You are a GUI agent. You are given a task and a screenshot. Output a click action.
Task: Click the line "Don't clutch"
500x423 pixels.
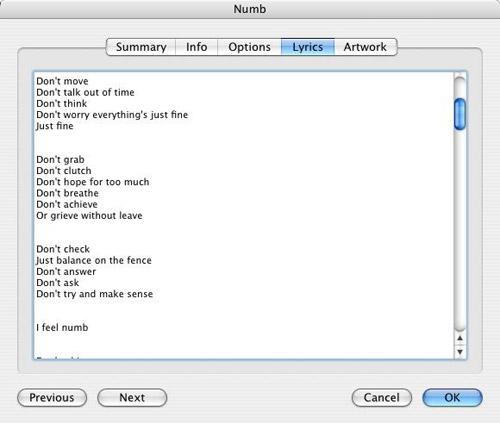click(64, 171)
